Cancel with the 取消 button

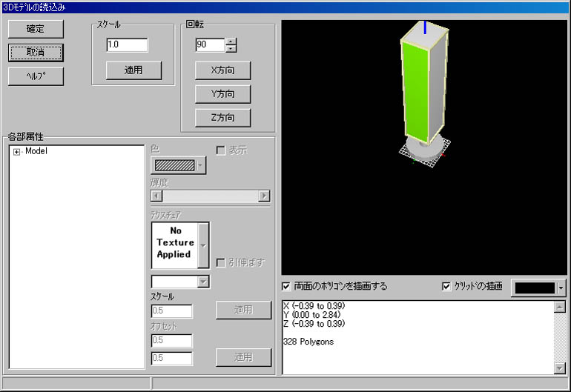[36, 53]
